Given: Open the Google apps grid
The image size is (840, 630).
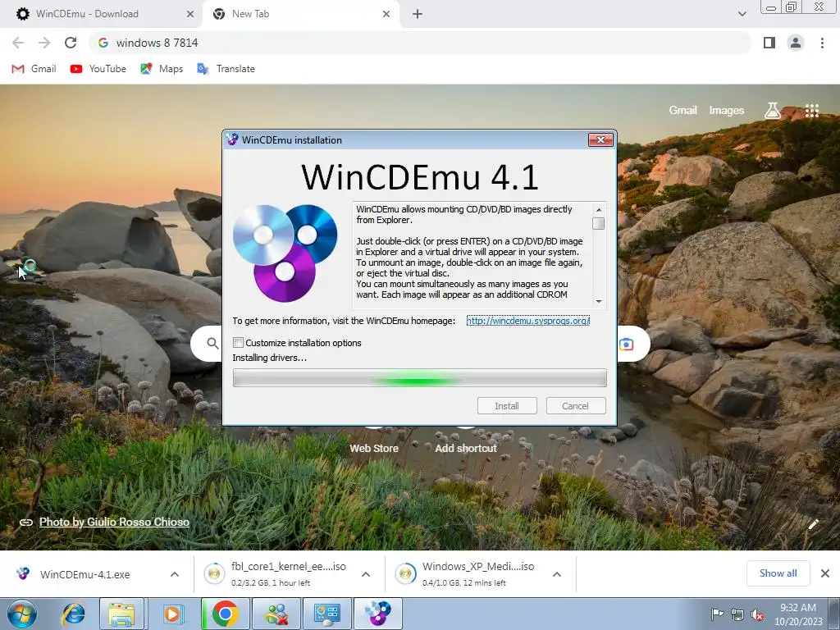Looking at the screenshot, I should [x=811, y=111].
